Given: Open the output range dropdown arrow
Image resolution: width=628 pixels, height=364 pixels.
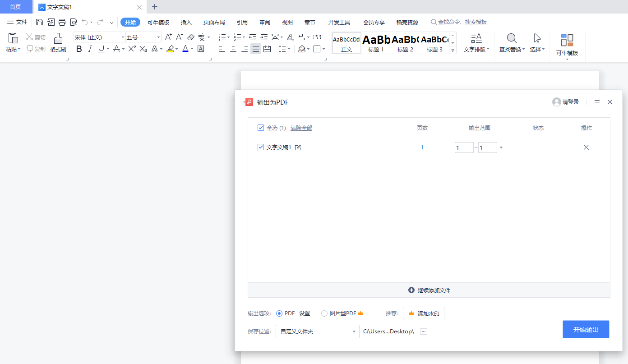Looking at the screenshot, I should coord(501,147).
